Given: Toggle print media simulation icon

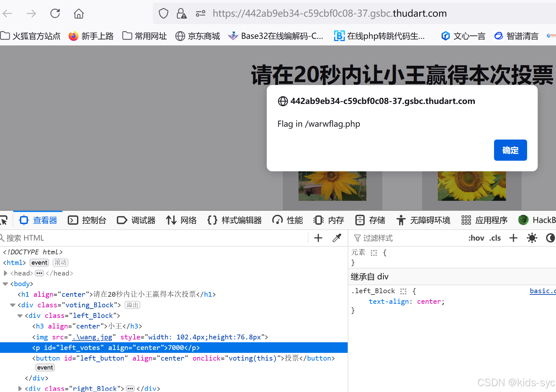Looking at the screenshot, I should pyautogui.click(x=551, y=238).
